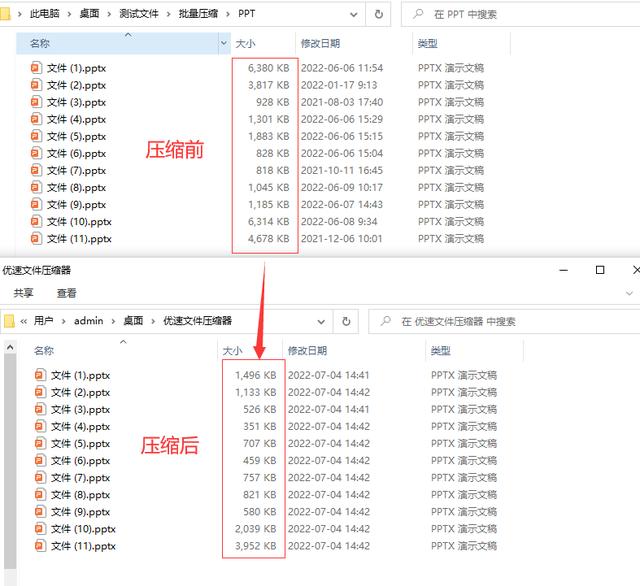Expand the ribbon with the chevron in the 优速文件压缩器 window
640x586 pixels.
click(x=629, y=293)
